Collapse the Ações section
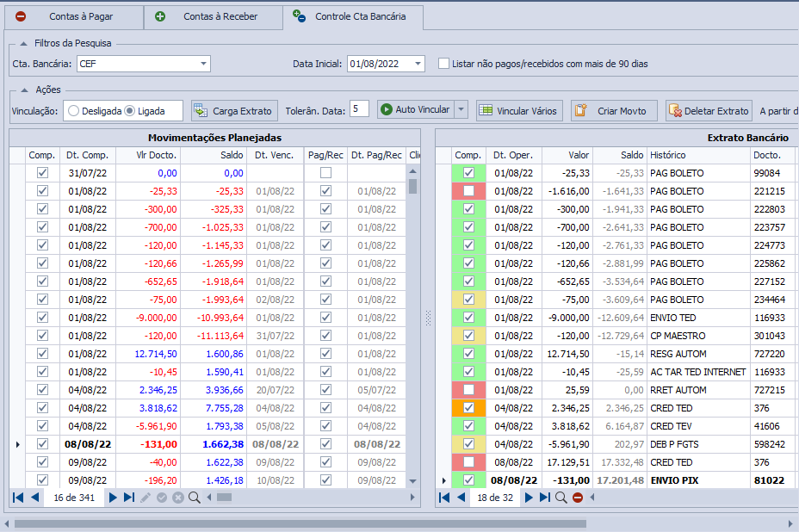 (24, 90)
